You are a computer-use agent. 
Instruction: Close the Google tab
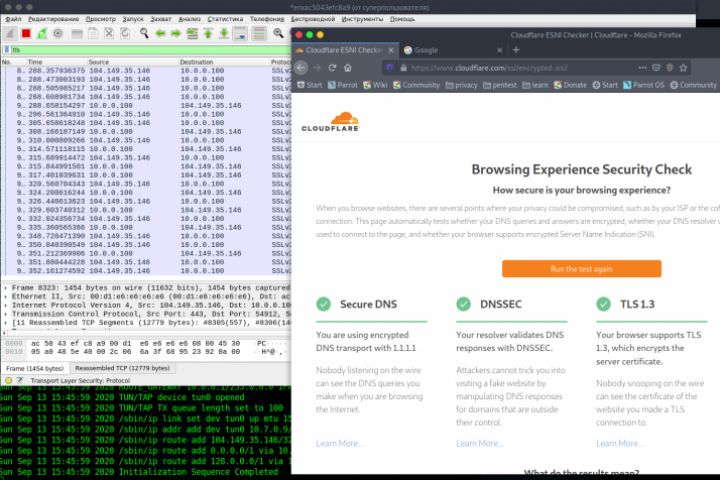[x=500, y=50]
